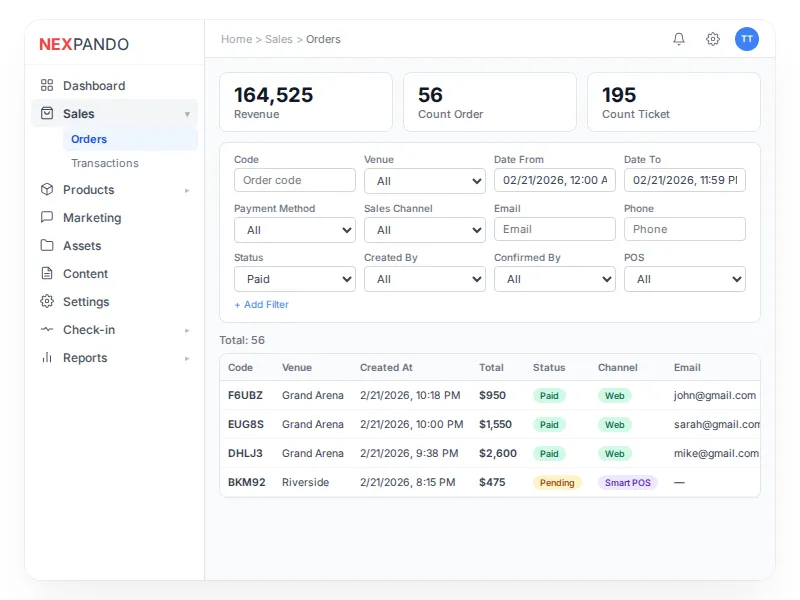Open order BKM92
Screen dimensions: 800x600
click(246, 483)
